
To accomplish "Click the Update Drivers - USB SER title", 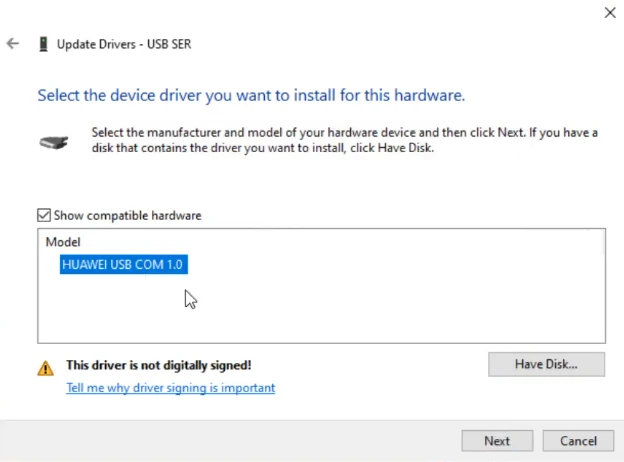I will [x=124, y=44].
